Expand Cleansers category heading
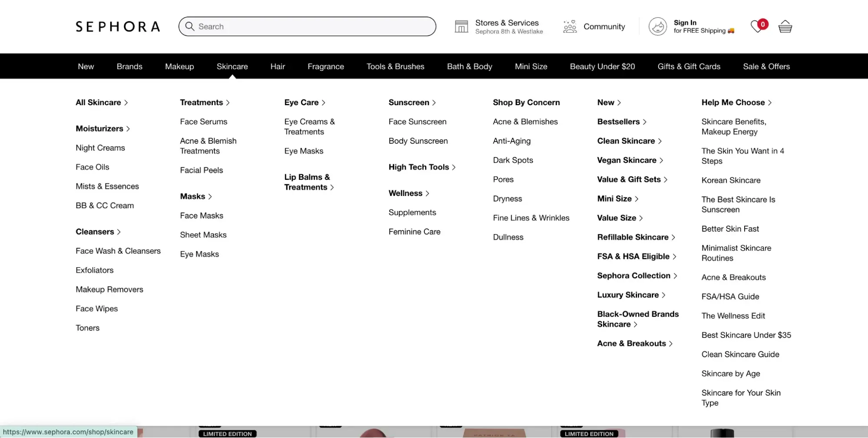868x438 pixels. click(x=98, y=232)
